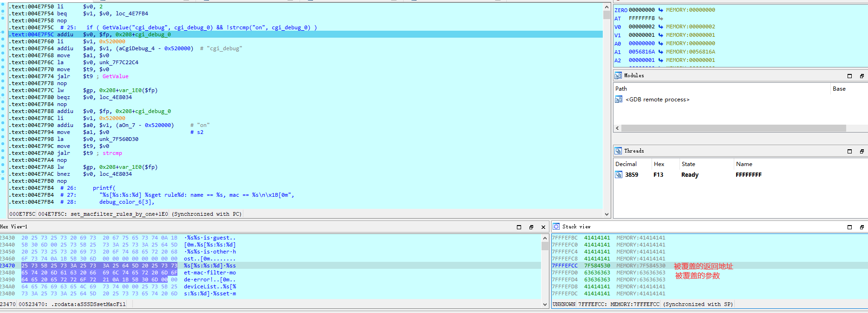Follow the ZERO register jump arrow
This screenshot has width=868, height=313.
pos(660,10)
